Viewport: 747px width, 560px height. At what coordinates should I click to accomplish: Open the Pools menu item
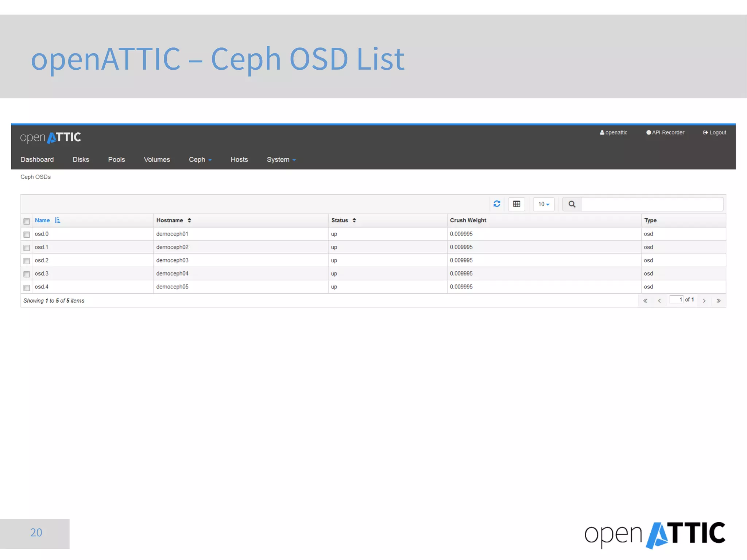coord(116,159)
